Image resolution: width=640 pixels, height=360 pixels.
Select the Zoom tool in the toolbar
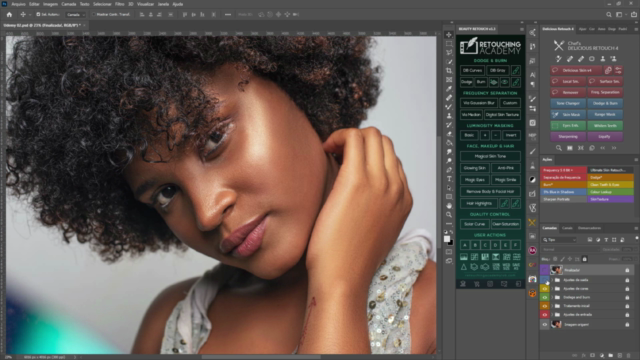tap(449, 214)
